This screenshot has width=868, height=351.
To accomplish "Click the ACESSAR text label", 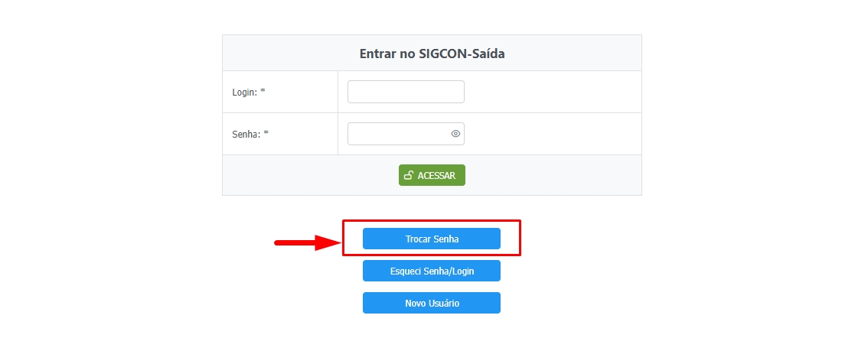I will [436, 175].
